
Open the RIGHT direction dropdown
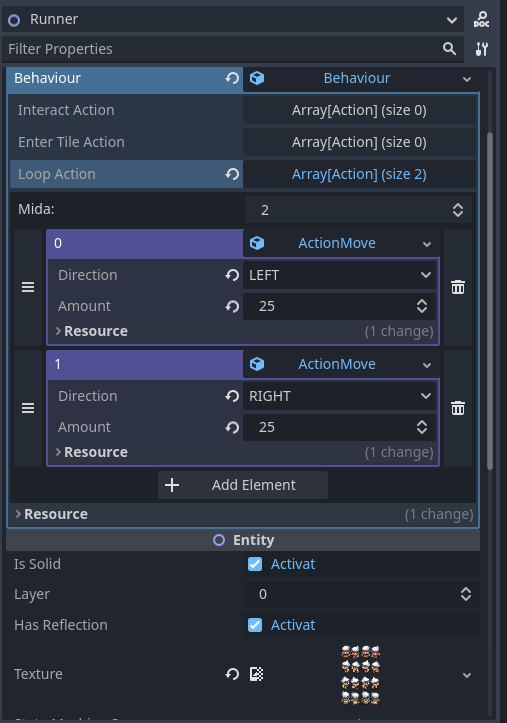tap(339, 396)
